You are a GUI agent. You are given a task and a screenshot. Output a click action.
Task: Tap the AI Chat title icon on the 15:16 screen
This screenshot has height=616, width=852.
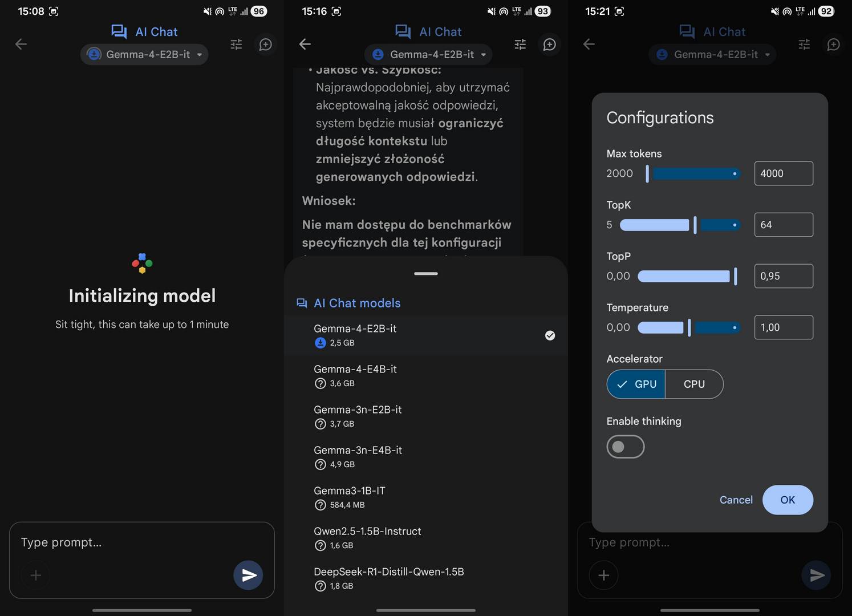[x=403, y=31]
